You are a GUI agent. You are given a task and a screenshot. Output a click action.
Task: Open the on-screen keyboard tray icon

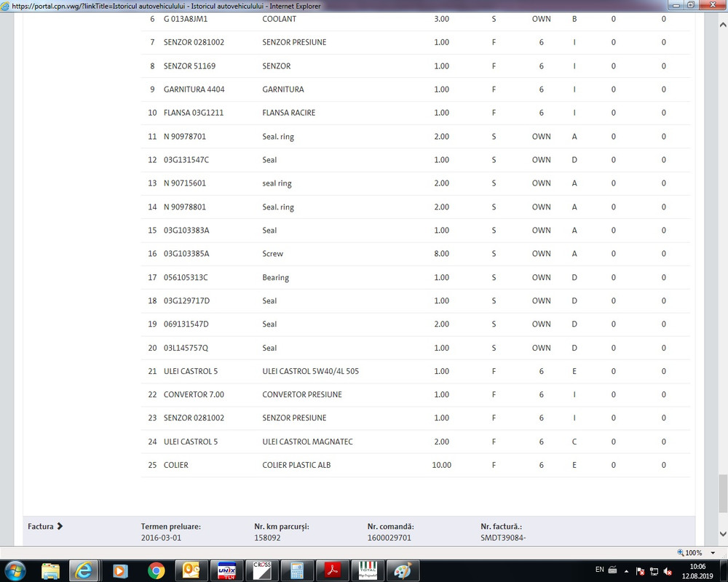(612, 570)
